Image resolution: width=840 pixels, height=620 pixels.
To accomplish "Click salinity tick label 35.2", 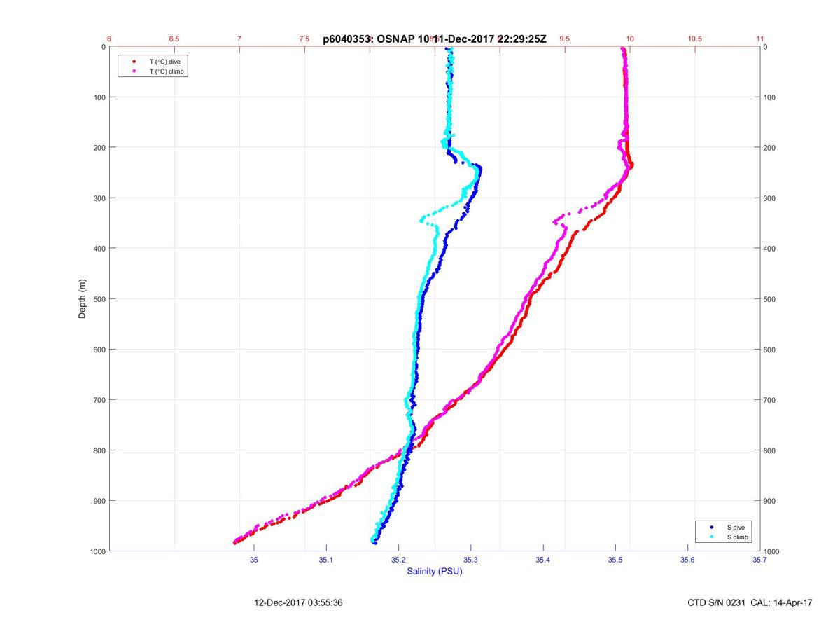I will coord(398,560).
